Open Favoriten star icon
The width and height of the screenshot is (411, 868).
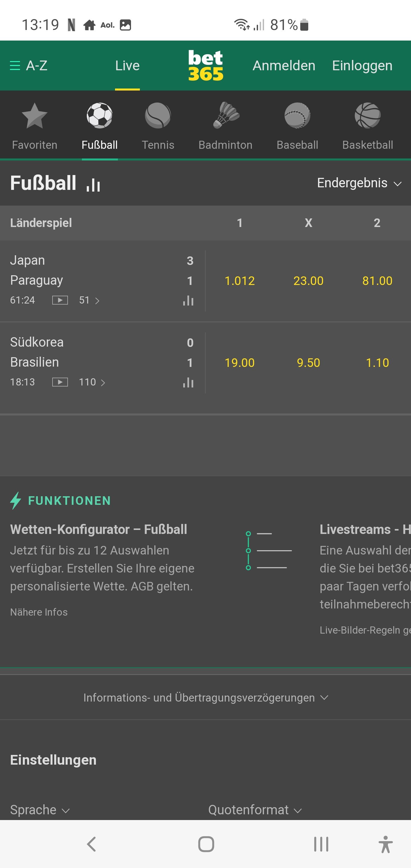(x=34, y=116)
